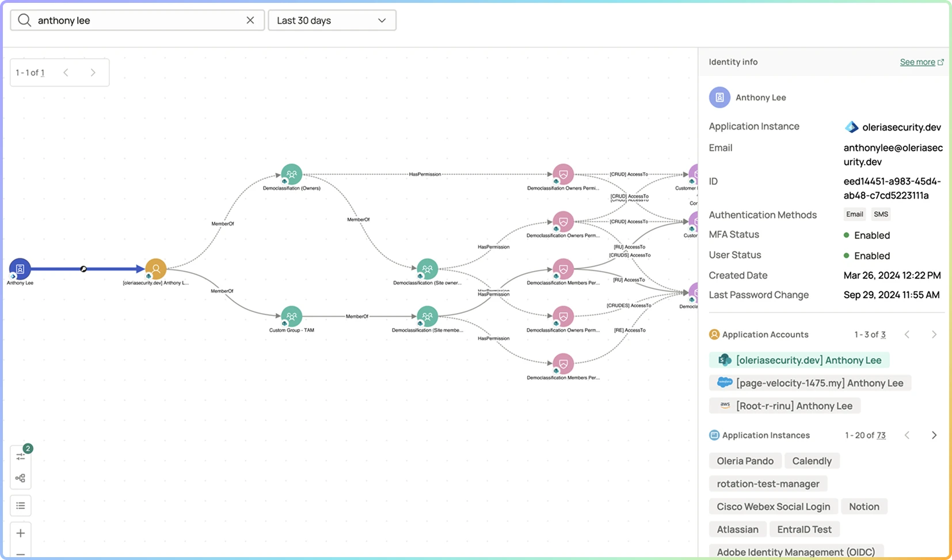
Task: Zoom in the graph with plus button
Action: pyautogui.click(x=21, y=533)
